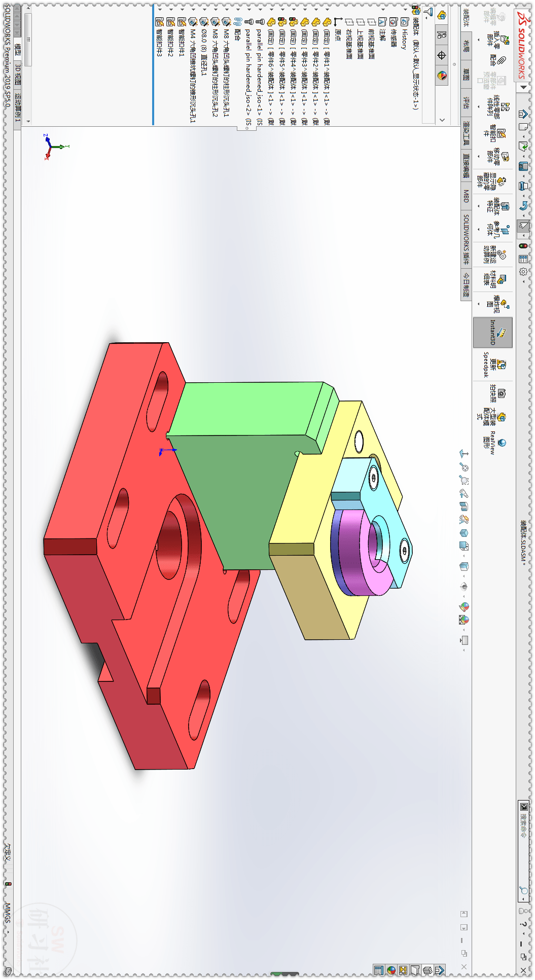
Task: Expand the History tree node
Action: tap(405, 9)
